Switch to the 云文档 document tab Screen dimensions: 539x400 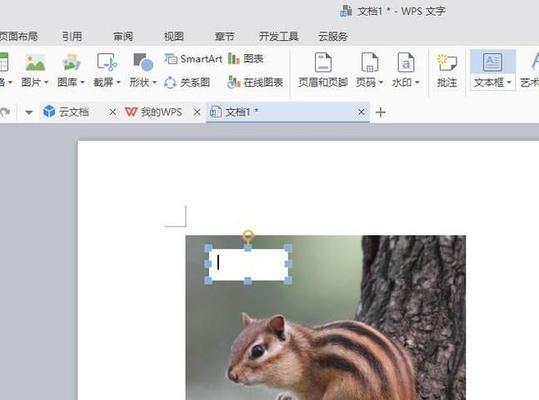click(74, 112)
